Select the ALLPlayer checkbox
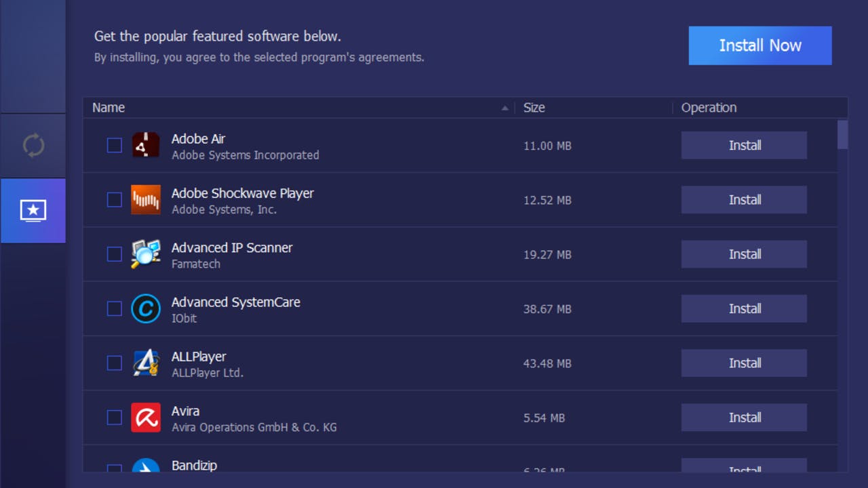Image resolution: width=868 pixels, height=488 pixels. click(115, 363)
